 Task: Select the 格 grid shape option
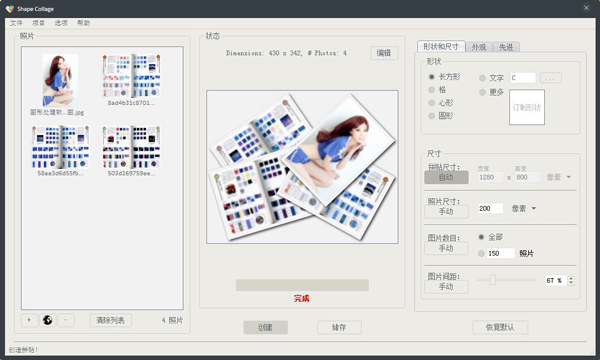click(432, 90)
